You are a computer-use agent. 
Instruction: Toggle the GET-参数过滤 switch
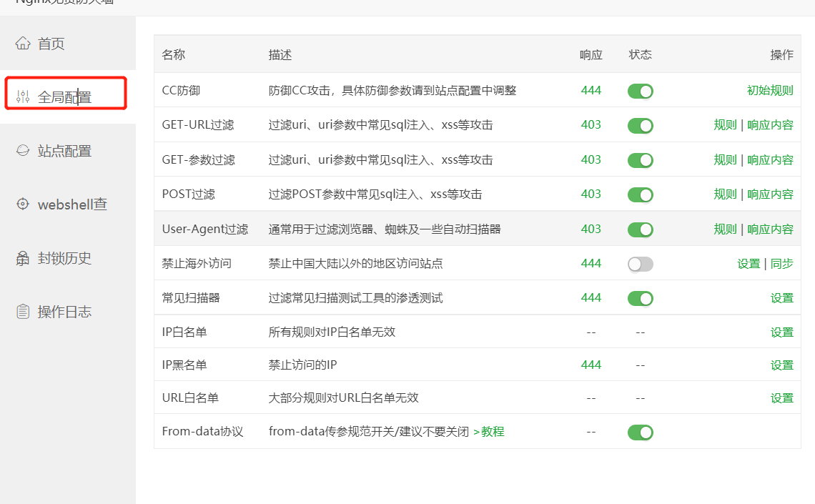(x=641, y=160)
